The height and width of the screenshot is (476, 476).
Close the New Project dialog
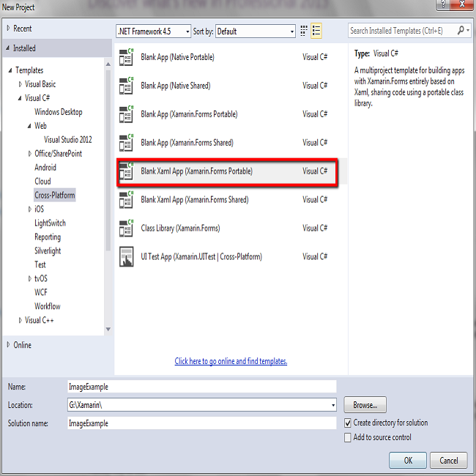(462, 4)
